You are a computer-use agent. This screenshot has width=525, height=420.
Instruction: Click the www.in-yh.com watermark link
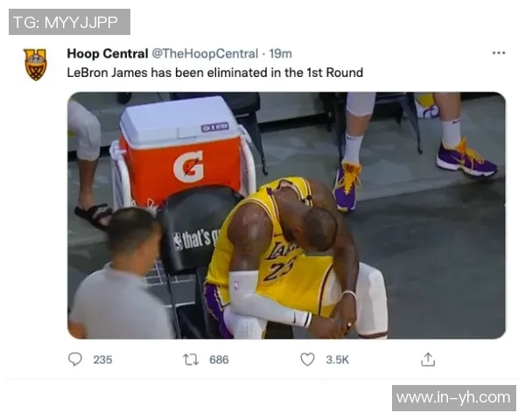(x=453, y=398)
